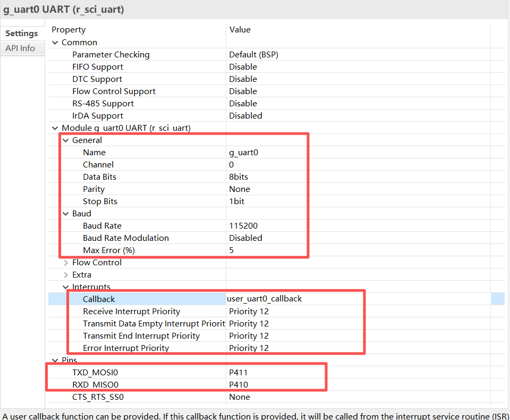Change the Name value g_uart0
This screenshot has width=510, height=420.
[x=243, y=153]
